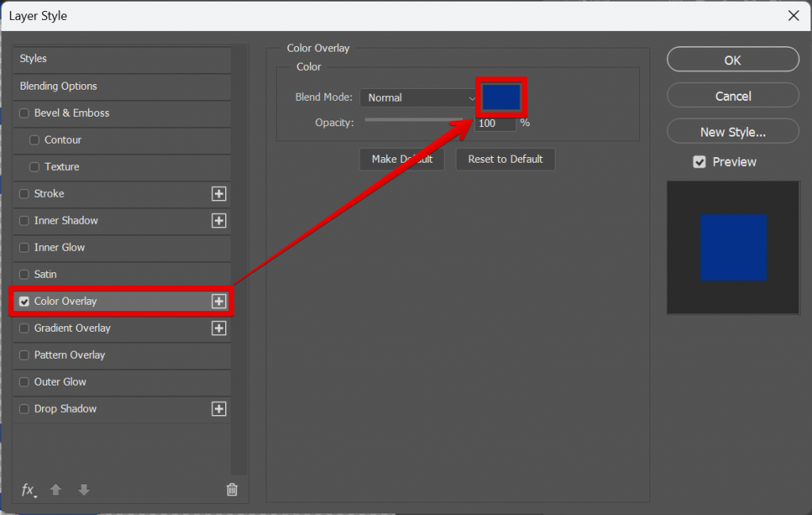Image resolution: width=812 pixels, height=515 pixels.
Task: Add another Drop Shadow with its plus icon
Action: tap(219, 409)
